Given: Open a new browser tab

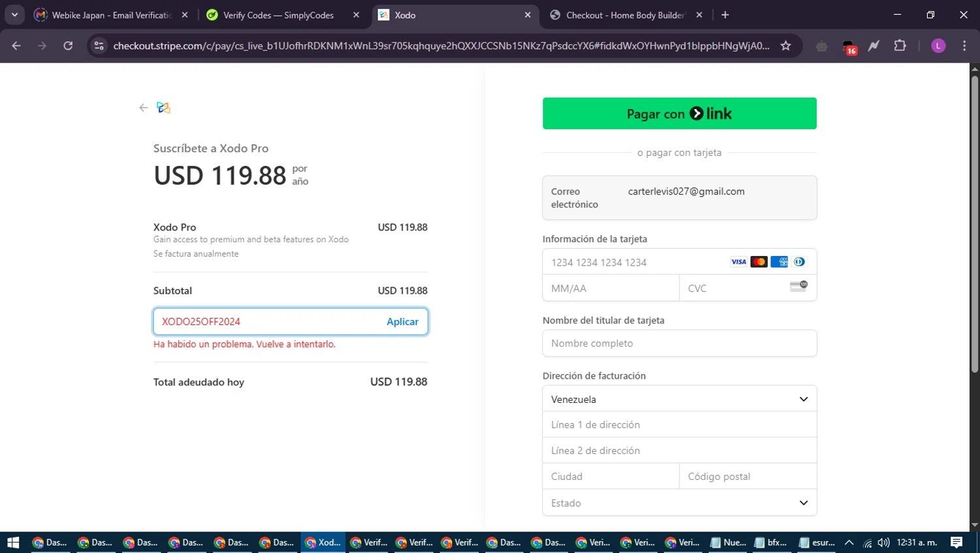Looking at the screenshot, I should [725, 14].
